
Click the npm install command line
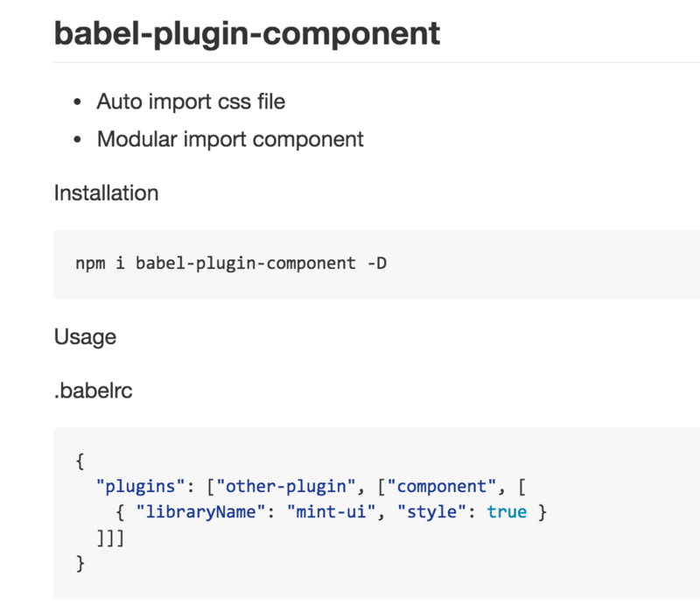[231, 263]
